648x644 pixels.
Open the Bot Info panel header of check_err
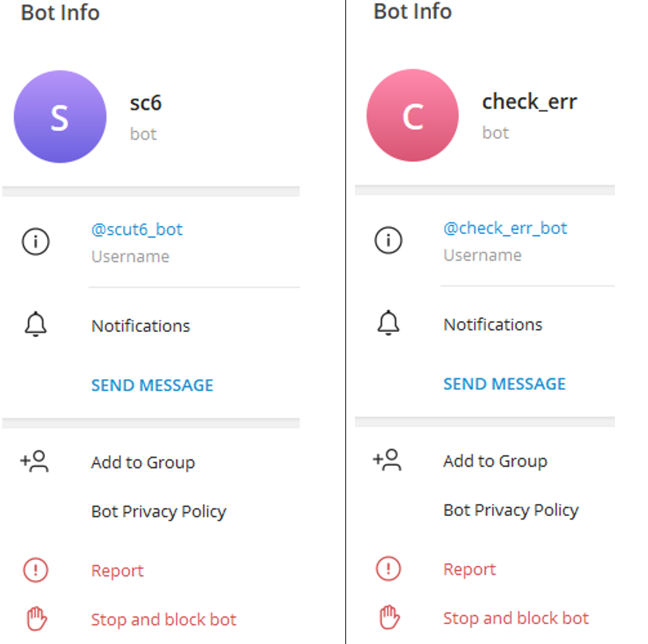(x=412, y=11)
